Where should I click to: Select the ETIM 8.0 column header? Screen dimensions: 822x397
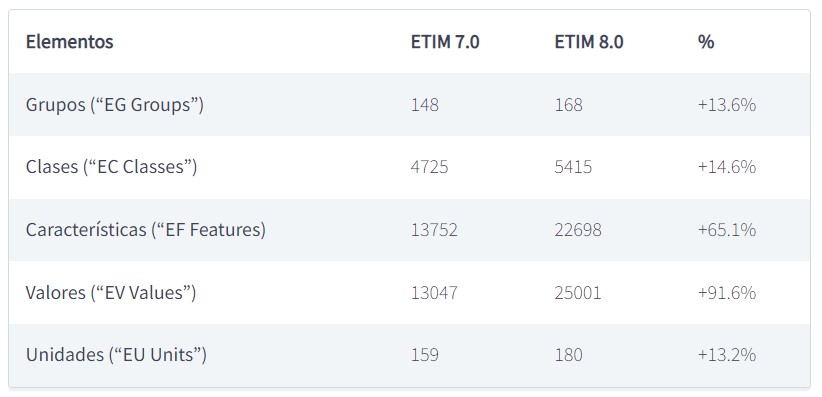[589, 41]
